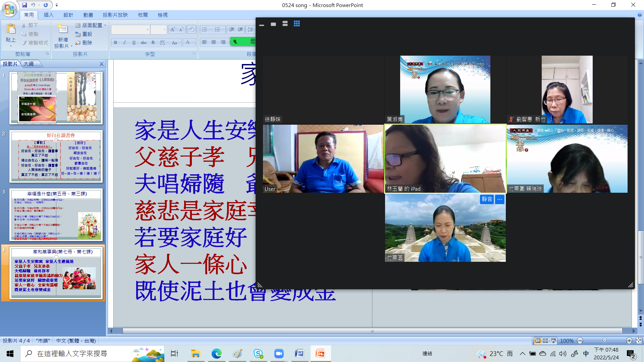644x362 pixels.
Task: Switch Zoom window to gallery grid view
Action: pos(297,24)
